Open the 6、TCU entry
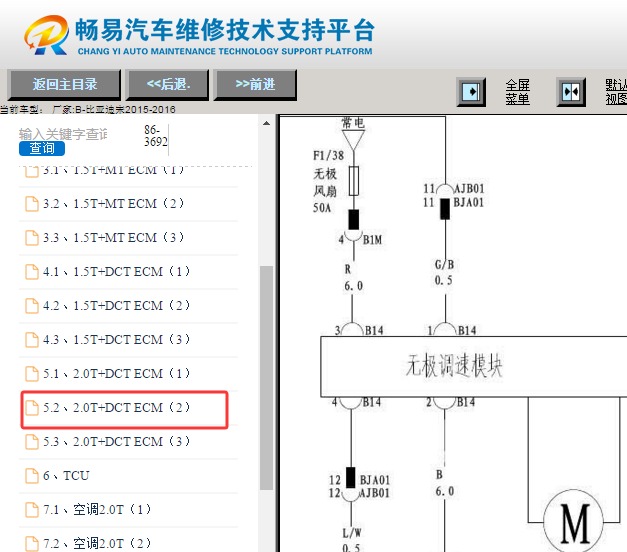Image resolution: width=627 pixels, height=552 pixels. pyautogui.click(x=129, y=476)
